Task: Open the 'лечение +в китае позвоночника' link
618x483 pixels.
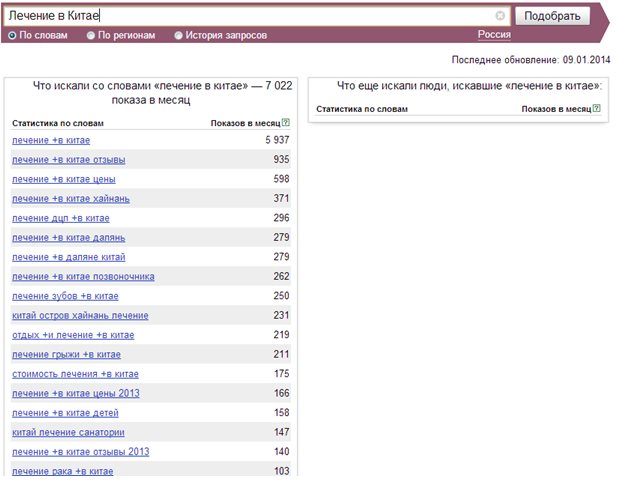Action: point(83,276)
